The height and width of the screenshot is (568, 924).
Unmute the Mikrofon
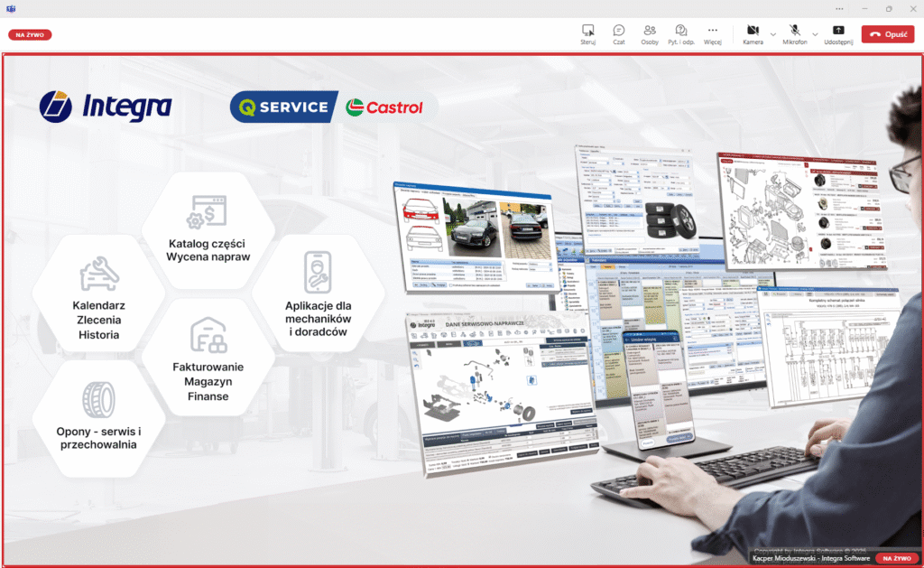point(794,35)
